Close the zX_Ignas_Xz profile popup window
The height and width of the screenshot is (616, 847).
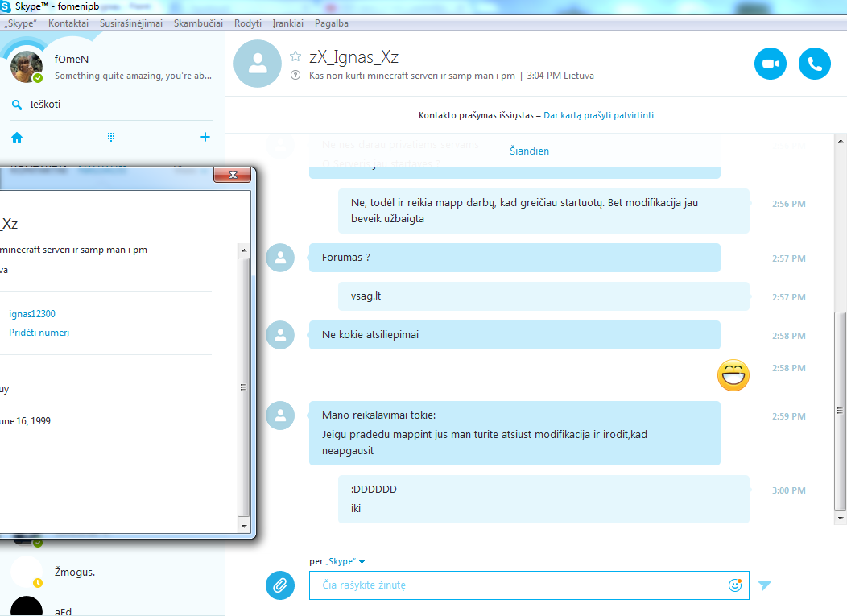coord(232,175)
